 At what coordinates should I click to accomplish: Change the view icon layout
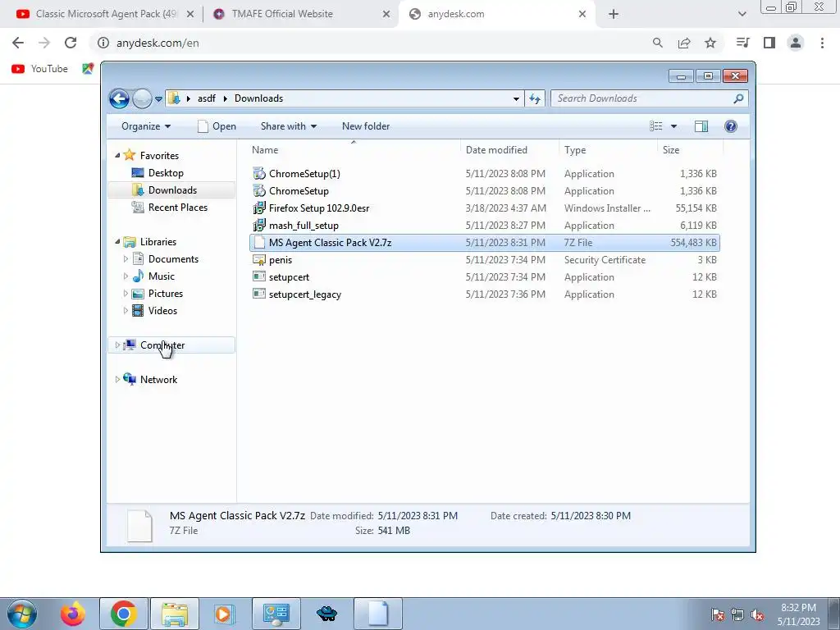click(655, 126)
